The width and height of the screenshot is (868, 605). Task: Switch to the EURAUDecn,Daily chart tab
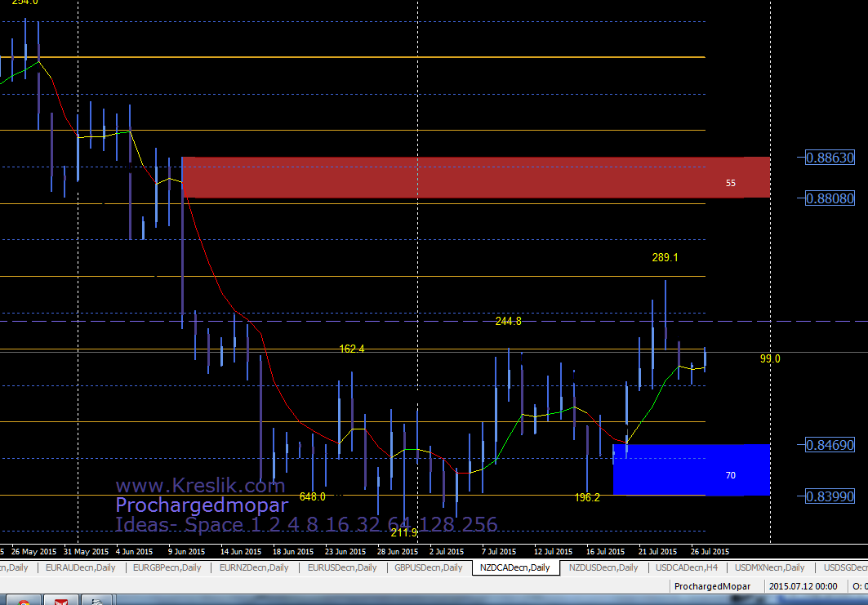tap(80, 567)
